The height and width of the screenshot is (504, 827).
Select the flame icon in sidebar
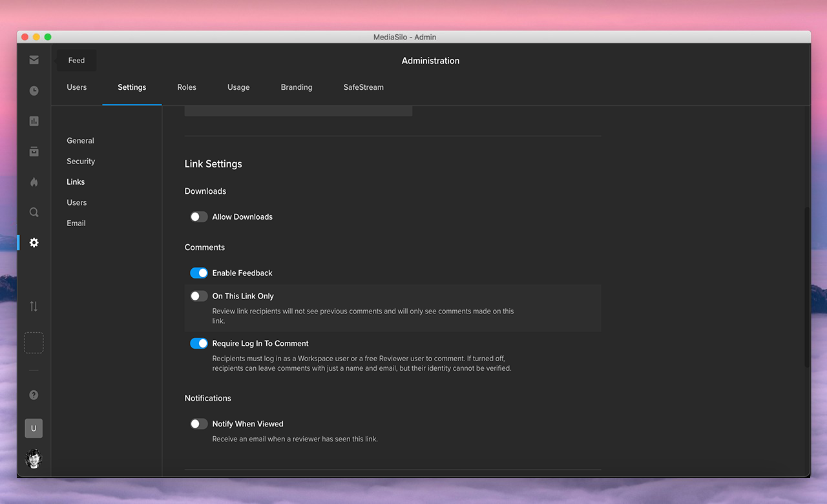pos(34,182)
